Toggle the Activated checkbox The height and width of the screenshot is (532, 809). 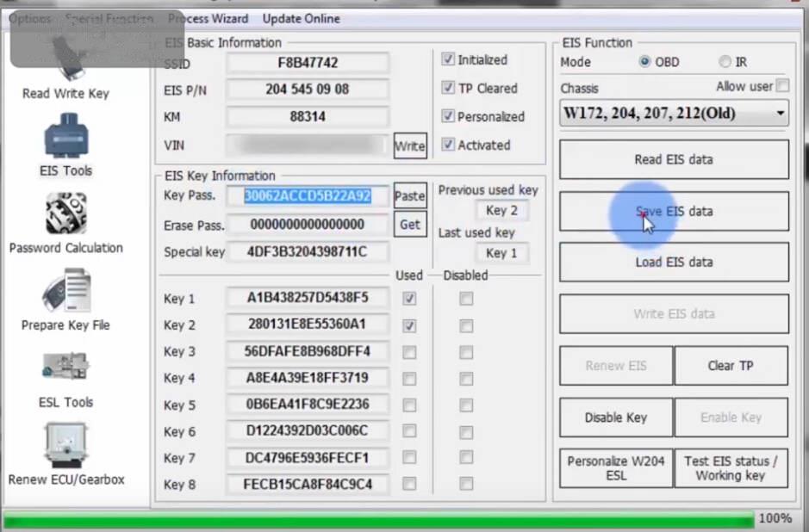point(448,145)
